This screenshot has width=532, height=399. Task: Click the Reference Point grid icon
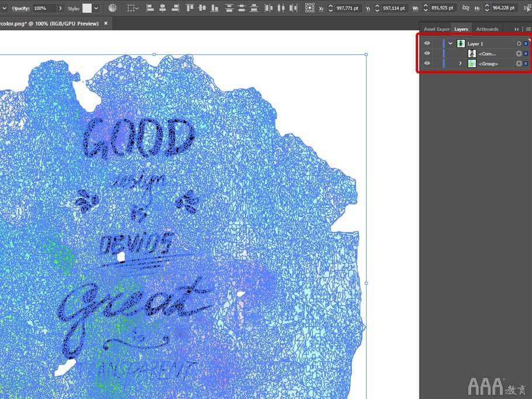(x=309, y=8)
